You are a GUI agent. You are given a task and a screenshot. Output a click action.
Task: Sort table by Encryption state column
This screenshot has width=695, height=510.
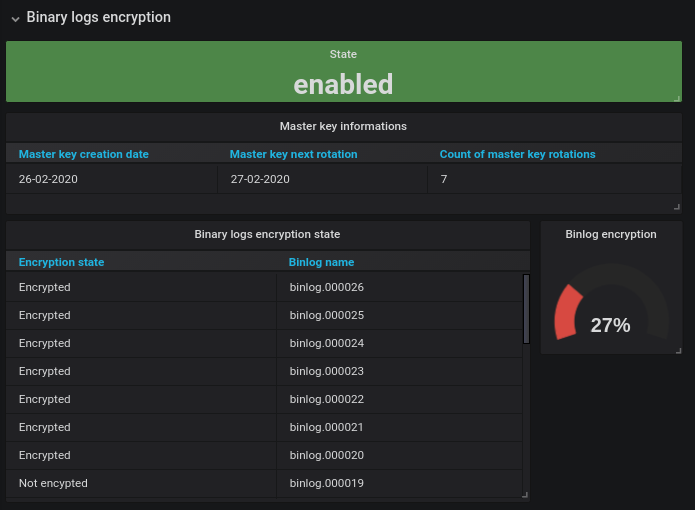pyautogui.click(x=62, y=262)
